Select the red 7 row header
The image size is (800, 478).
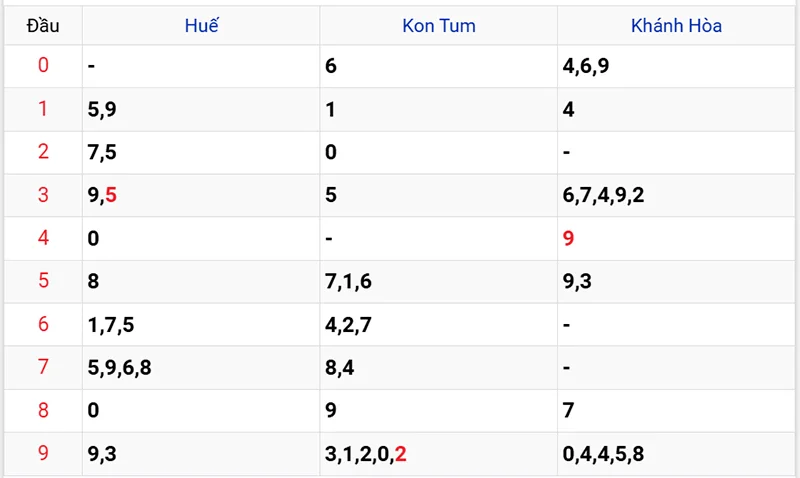tap(43, 367)
